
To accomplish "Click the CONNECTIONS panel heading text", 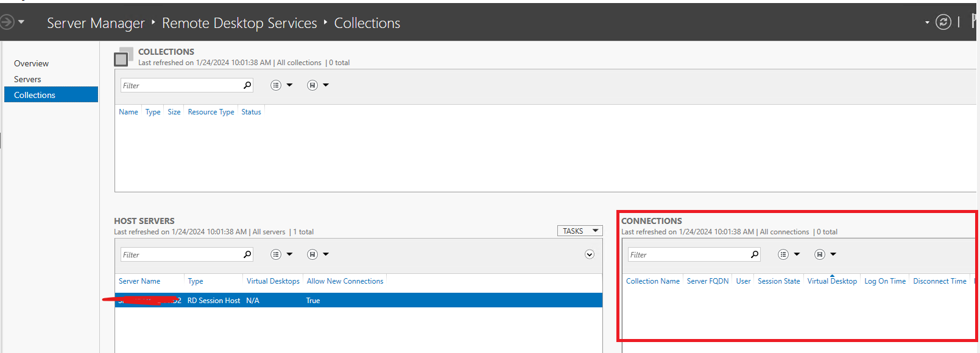I will coord(652,221).
